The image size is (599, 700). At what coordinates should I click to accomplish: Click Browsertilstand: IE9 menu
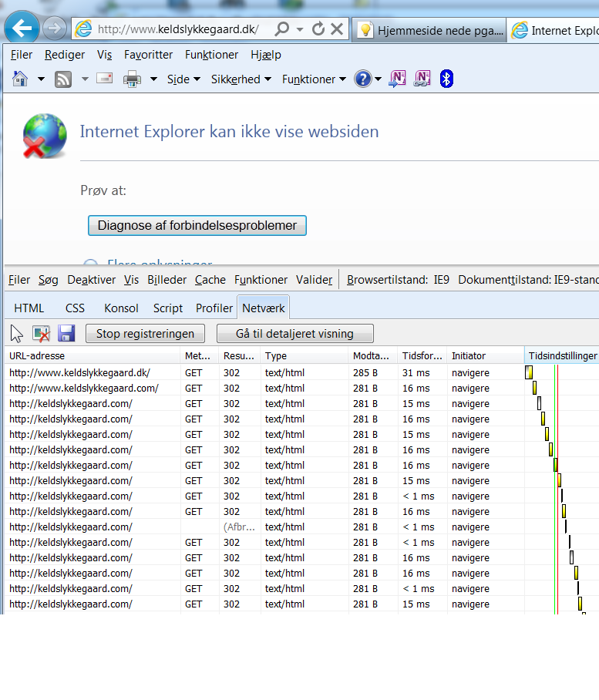click(x=398, y=280)
